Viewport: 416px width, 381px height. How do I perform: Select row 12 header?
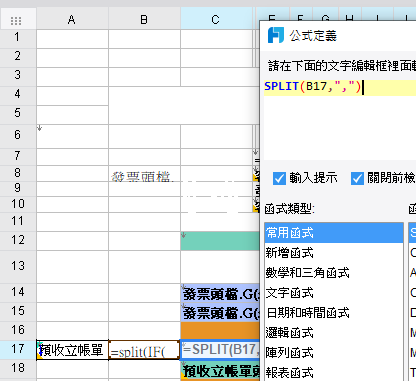(18, 241)
